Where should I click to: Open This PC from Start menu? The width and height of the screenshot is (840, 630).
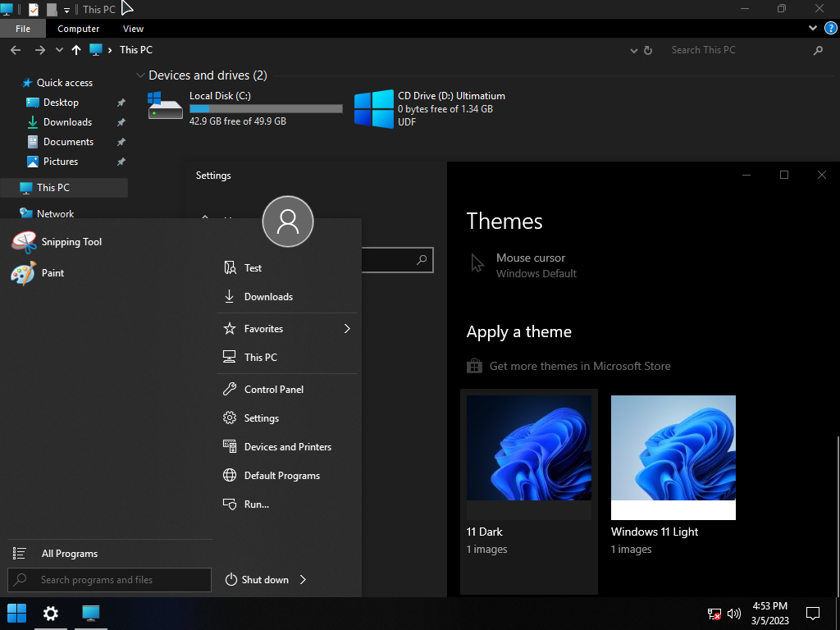point(250,358)
